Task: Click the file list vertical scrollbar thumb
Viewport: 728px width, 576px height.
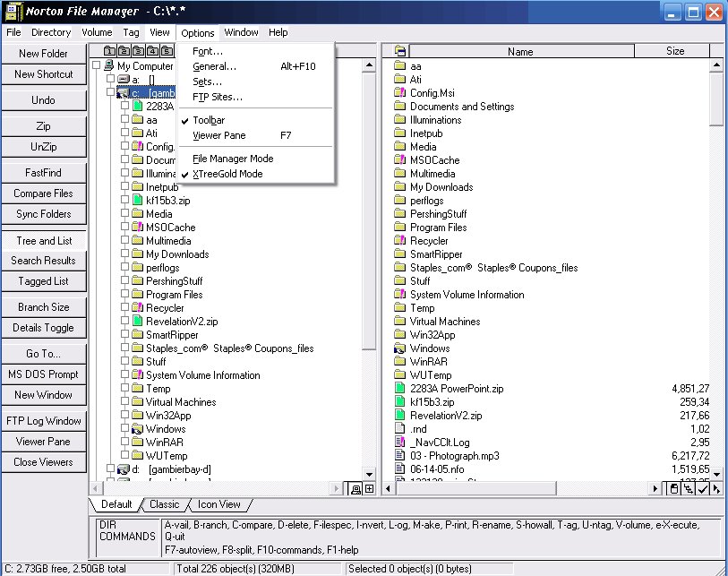Action: [716, 99]
